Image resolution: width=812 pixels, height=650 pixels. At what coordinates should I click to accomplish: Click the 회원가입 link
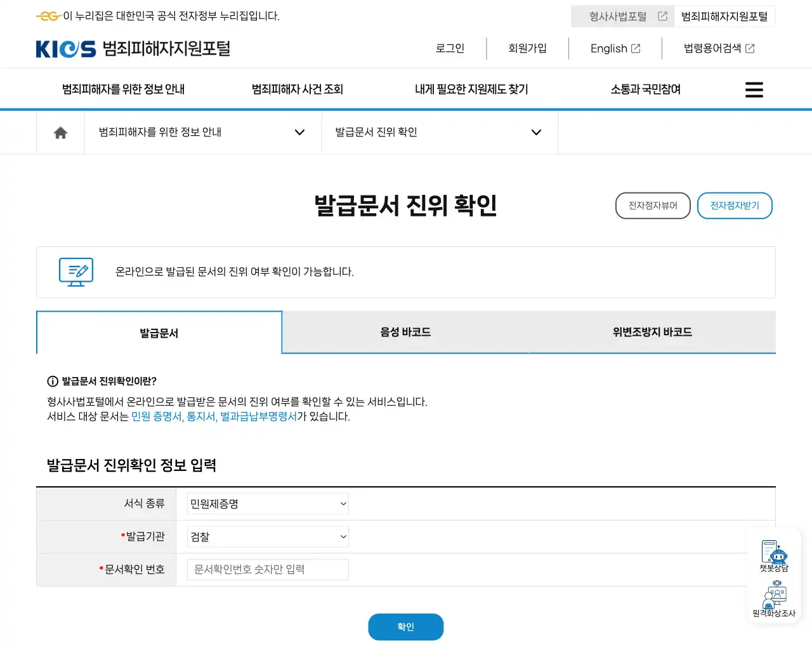pos(527,48)
